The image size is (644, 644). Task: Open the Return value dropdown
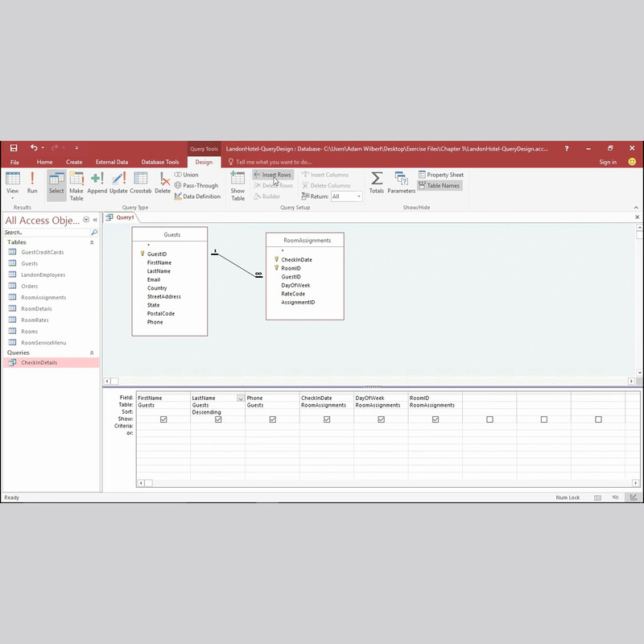pyautogui.click(x=358, y=196)
